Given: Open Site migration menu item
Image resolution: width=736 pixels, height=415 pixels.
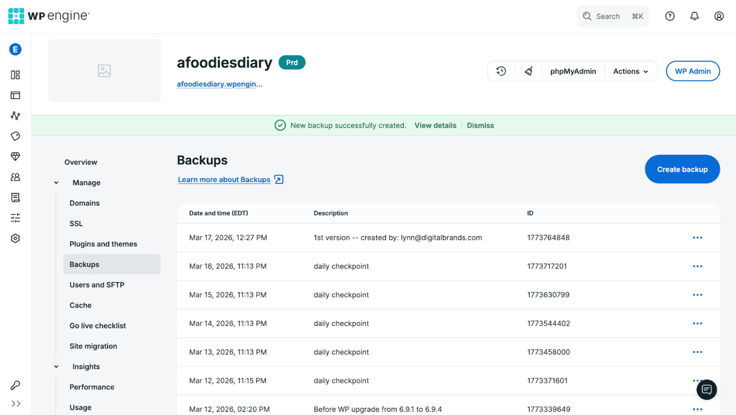Looking at the screenshot, I should 93,346.
